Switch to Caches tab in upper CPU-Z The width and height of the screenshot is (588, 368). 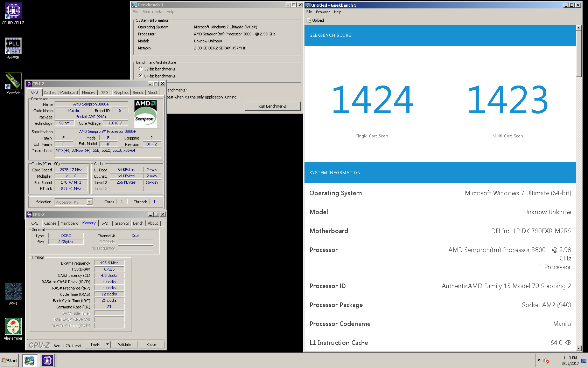50,93
